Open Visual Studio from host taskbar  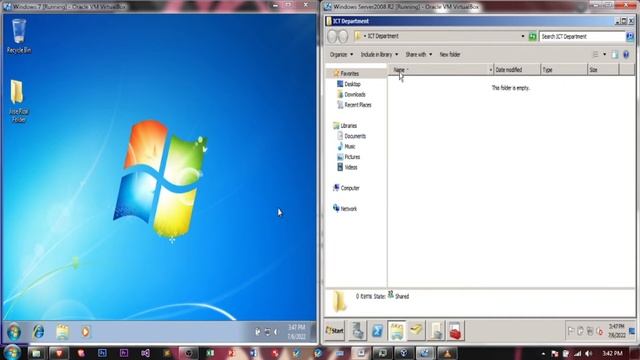[145, 353]
